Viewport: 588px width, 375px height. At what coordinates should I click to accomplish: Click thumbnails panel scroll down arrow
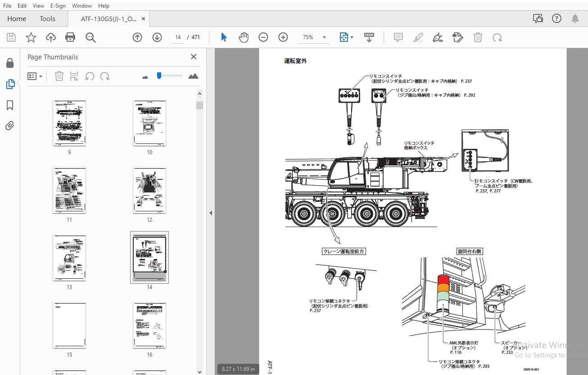click(200, 371)
